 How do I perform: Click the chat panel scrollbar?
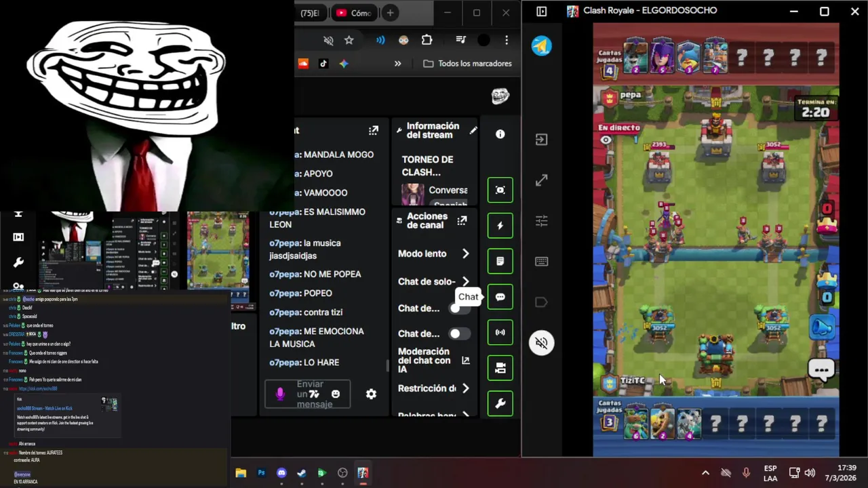pos(388,366)
